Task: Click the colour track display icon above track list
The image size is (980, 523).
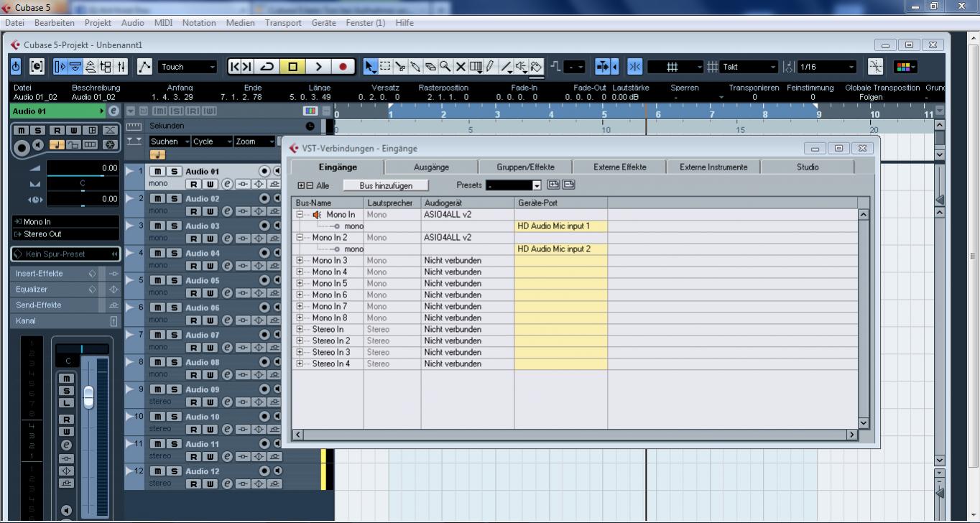Action: coord(310,111)
